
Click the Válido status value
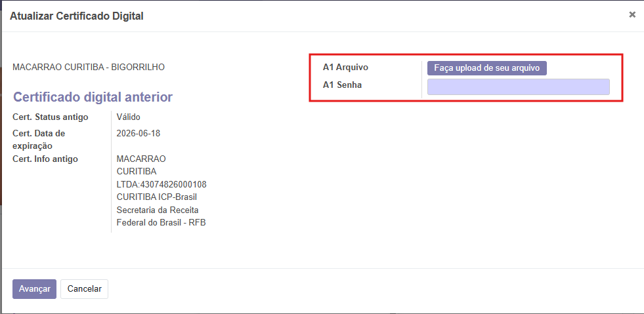pyautogui.click(x=128, y=117)
